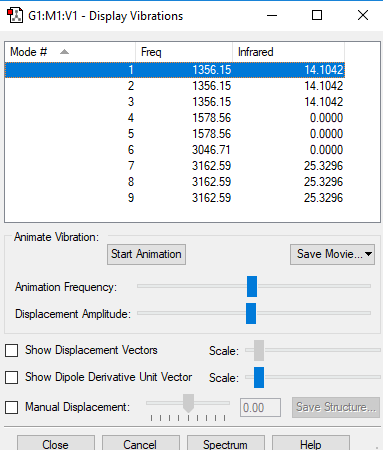Enable Show Displacement Vectors checkbox

[12, 351]
